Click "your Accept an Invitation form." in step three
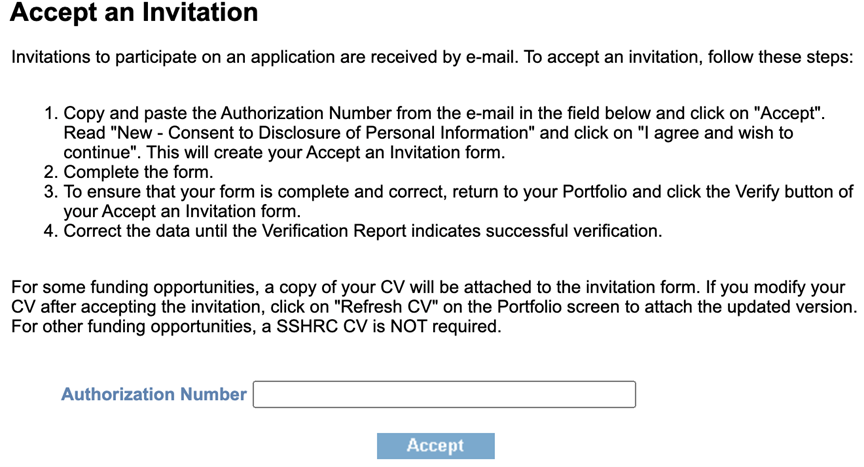This screenshot has height=467, width=864. coord(182,211)
